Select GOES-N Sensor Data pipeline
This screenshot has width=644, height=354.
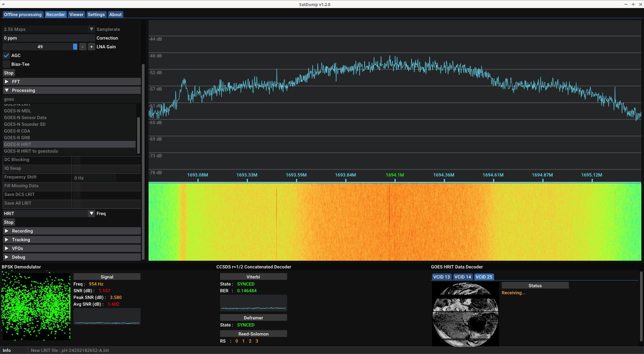[69, 117]
